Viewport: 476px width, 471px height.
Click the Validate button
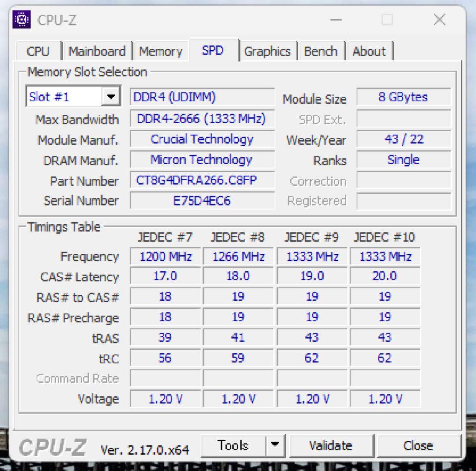tap(331, 445)
